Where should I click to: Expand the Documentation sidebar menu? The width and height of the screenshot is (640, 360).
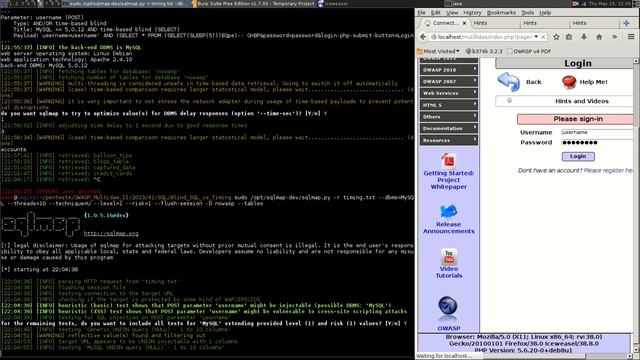click(x=448, y=128)
